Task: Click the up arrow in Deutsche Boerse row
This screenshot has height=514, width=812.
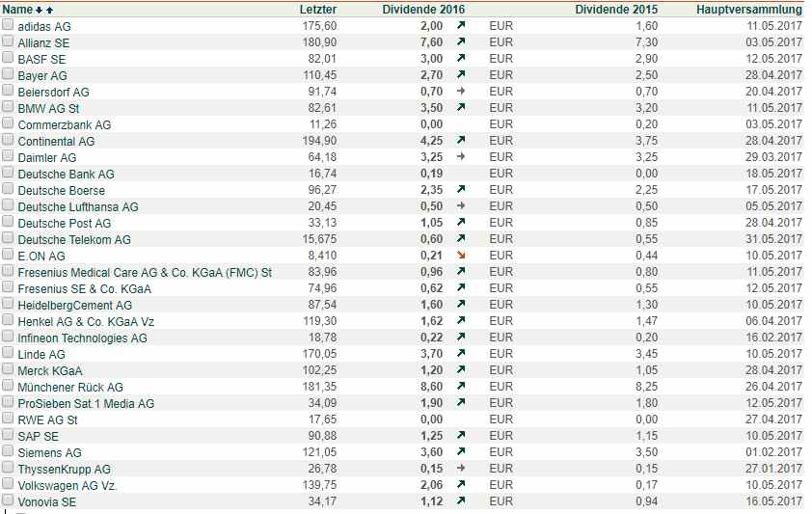Action: [461, 189]
